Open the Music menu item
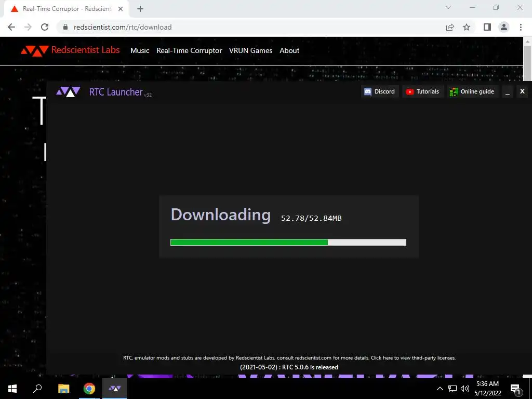 tap(140, 50)
